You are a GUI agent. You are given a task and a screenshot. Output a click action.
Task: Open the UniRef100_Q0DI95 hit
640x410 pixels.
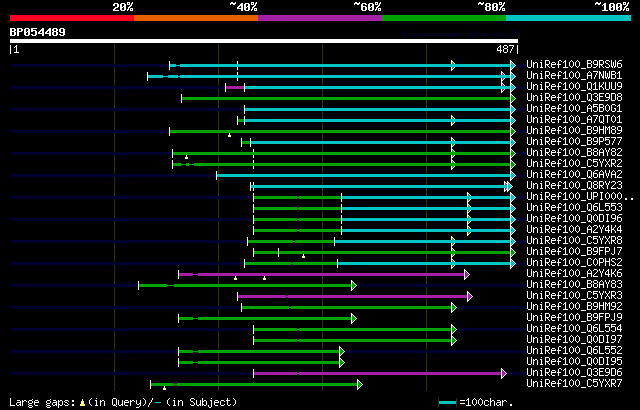(x=574, y=362)
